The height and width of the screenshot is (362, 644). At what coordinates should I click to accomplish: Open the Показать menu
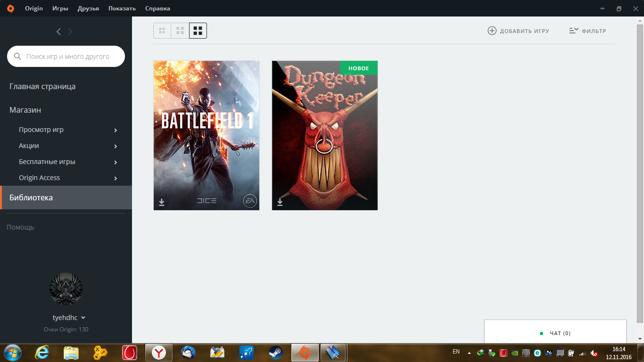[x=122, y=8]
